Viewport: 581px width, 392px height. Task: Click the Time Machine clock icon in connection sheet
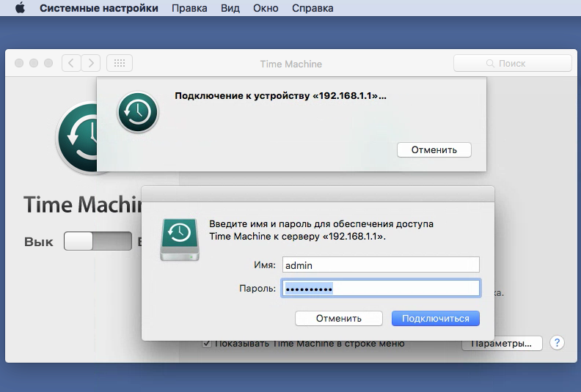137,112
